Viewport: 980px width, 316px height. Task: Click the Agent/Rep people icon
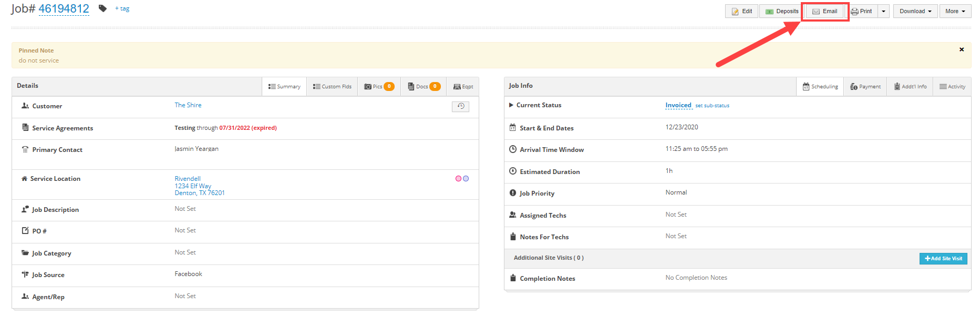click(x=25, y=297)
